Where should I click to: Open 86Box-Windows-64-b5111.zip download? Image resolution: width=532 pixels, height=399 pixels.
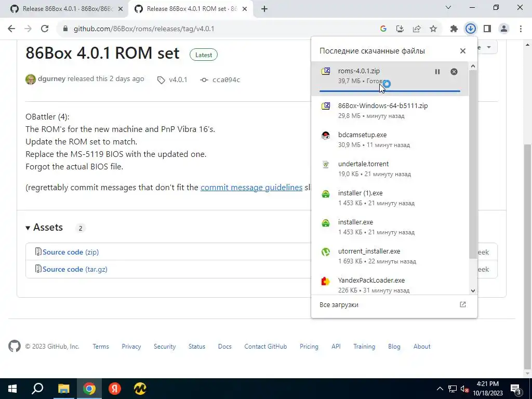(x=390, y=111)
